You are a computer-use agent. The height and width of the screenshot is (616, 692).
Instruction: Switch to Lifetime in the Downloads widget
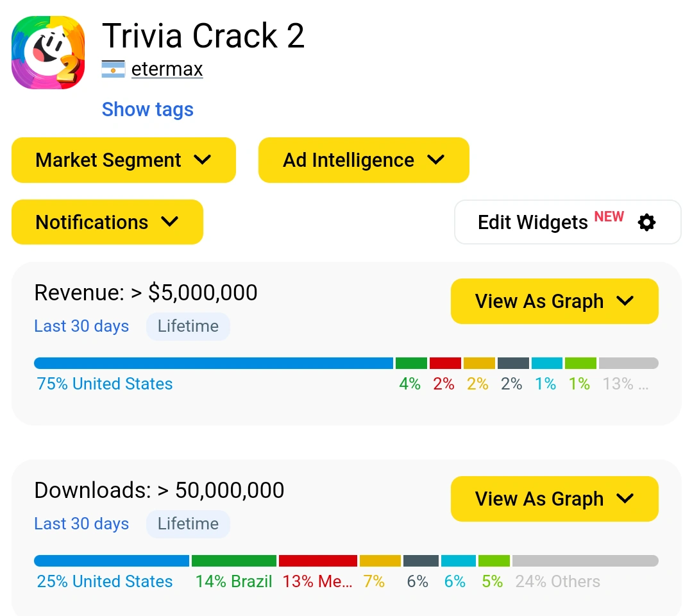188,524
